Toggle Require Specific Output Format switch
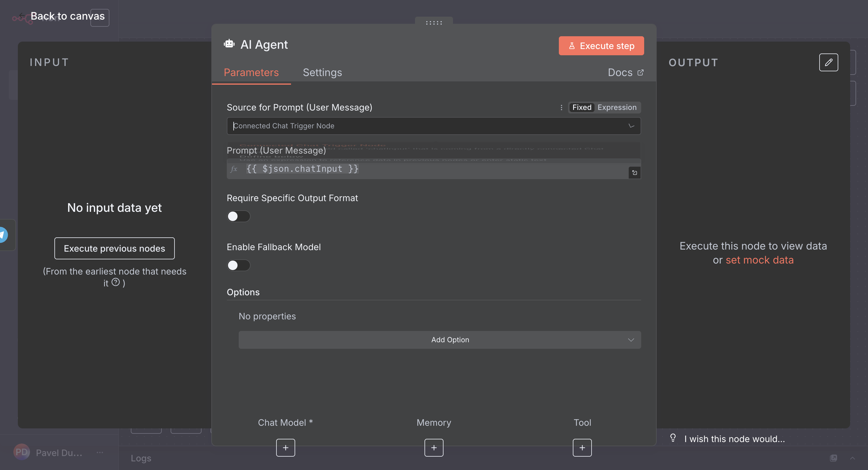The image size is (868, 470). pos(238,216)
